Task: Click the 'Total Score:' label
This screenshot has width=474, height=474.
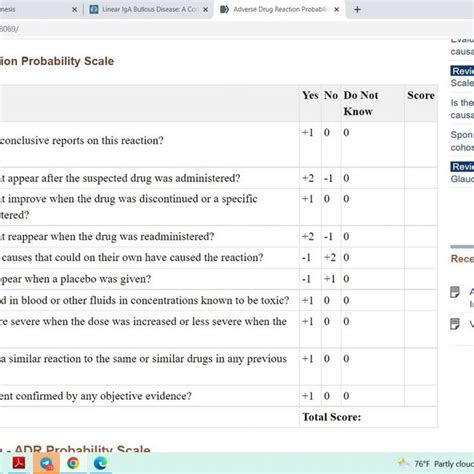Action: tap(331, 417)
